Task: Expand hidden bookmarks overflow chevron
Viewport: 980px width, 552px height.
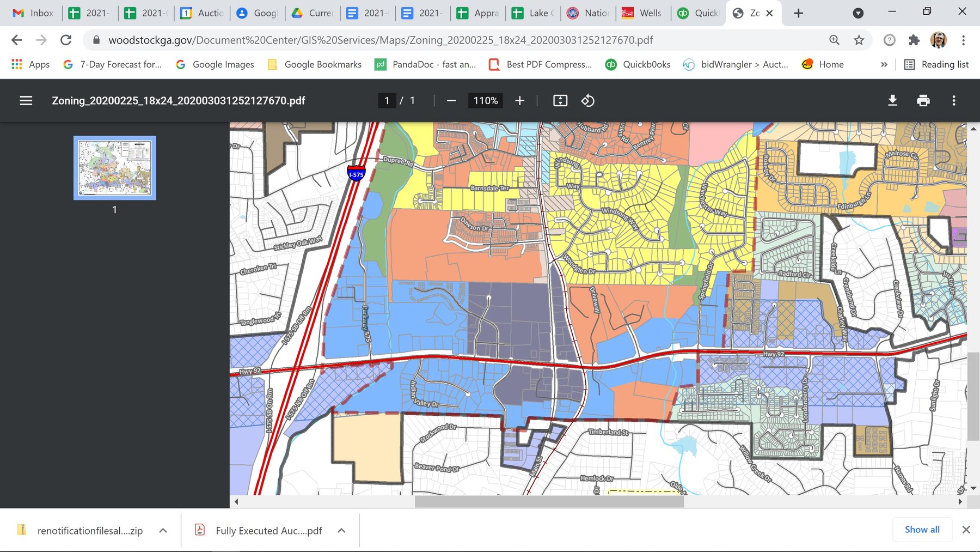Action: [884, 64]
